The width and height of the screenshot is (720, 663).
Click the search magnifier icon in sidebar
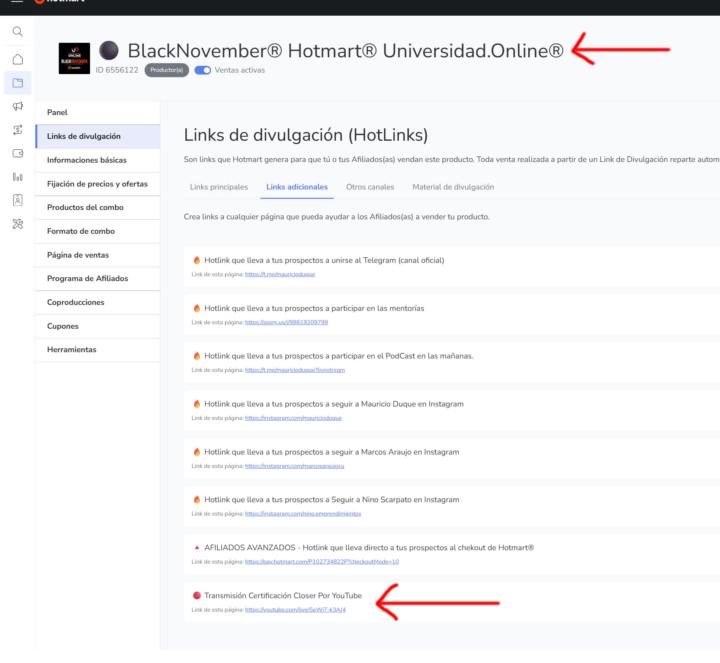tap(17, 32)
